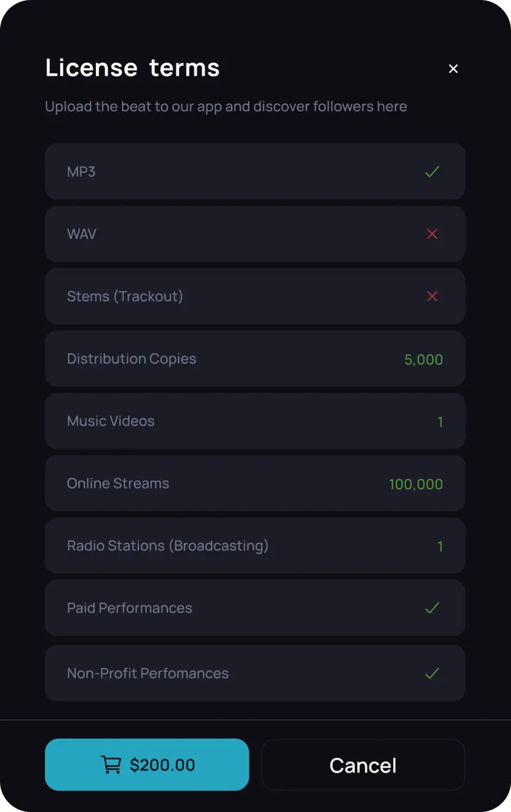This screenshot has height=812, width=511.
Task: Click the 5,000 distribution copies value
Action: click(423, 359)
